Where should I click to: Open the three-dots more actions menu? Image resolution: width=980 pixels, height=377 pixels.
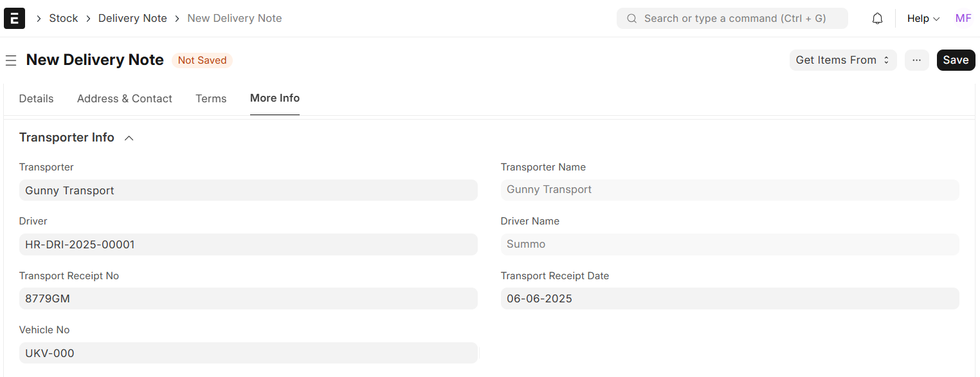916,60
